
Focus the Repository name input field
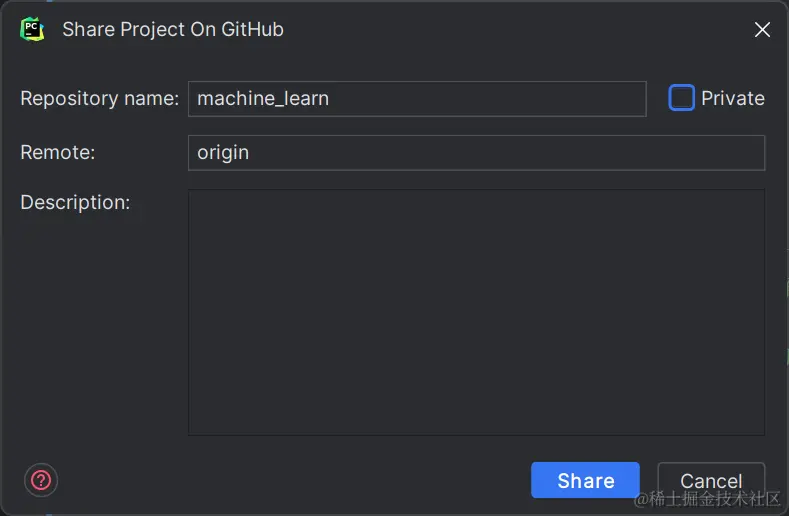click(x=416, y=99)
